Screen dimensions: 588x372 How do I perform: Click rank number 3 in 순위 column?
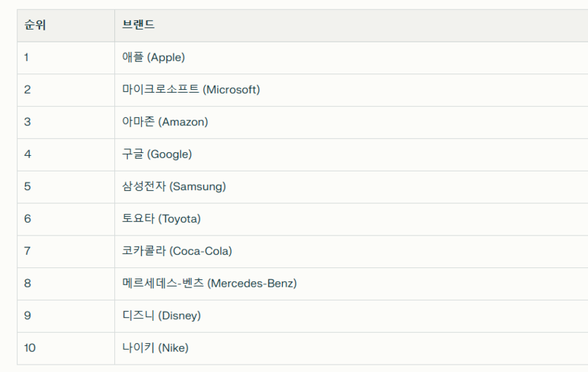[27, 122]
